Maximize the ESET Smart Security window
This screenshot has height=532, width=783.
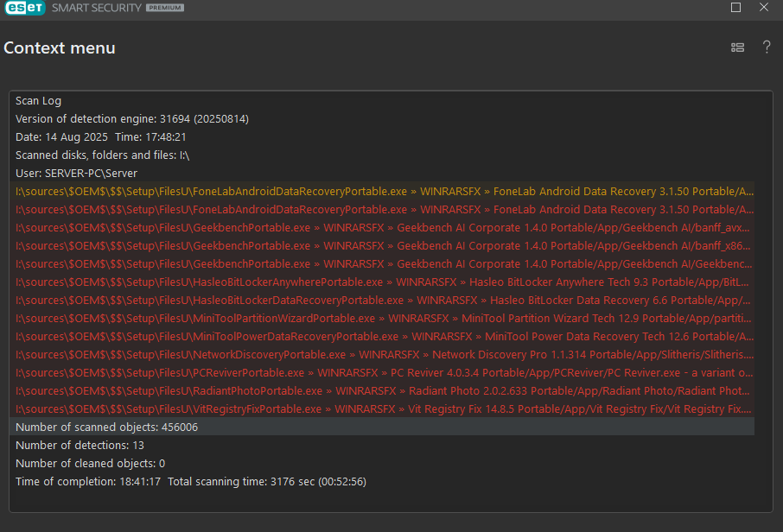point(735,8)
